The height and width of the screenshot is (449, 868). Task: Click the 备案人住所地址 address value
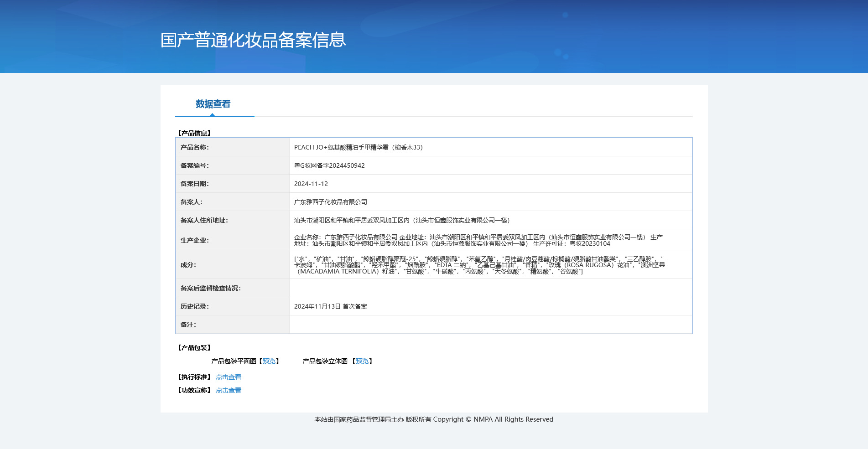(x=401, y=220)
